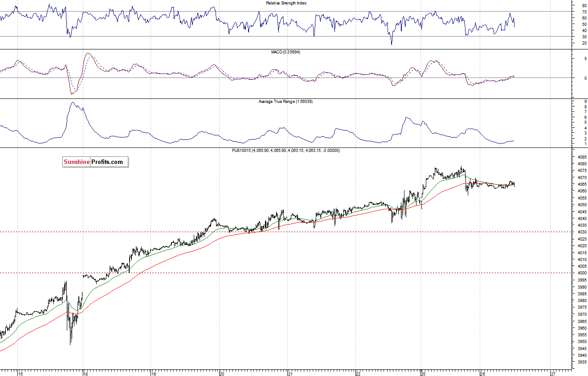Click date label 26 on time axis
The height and width of the screenshot is (376, 588).
483,373
